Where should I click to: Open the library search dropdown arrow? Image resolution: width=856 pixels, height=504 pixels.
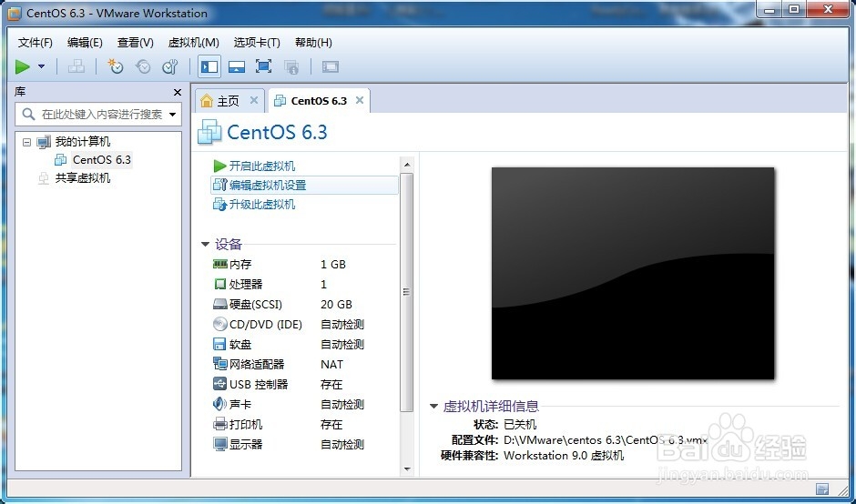point(173,115)
